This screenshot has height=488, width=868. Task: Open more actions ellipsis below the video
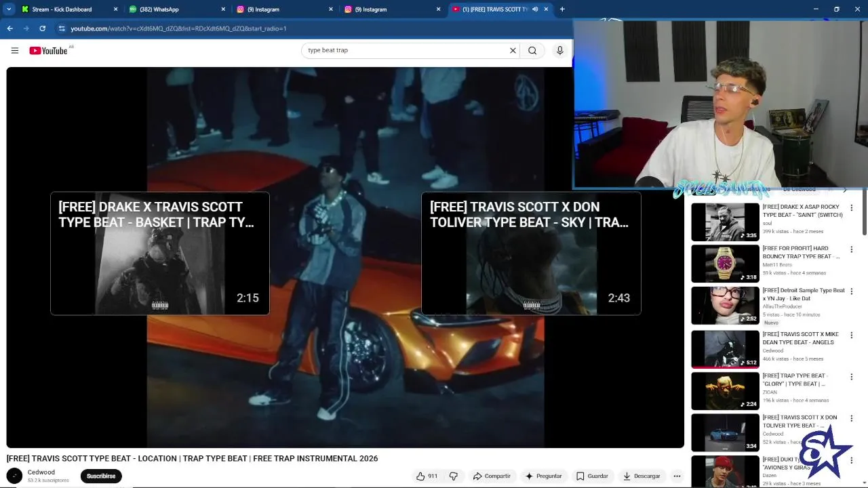click(677, 476)
